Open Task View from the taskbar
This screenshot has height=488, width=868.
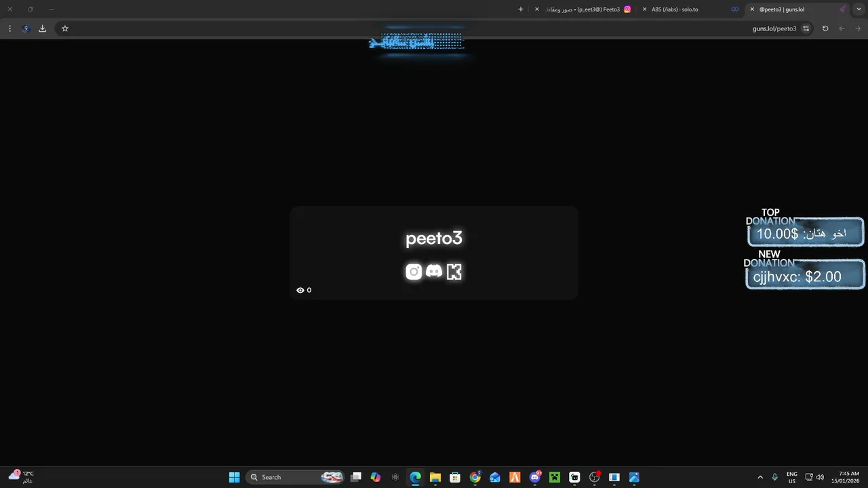[x=356, y=477]
